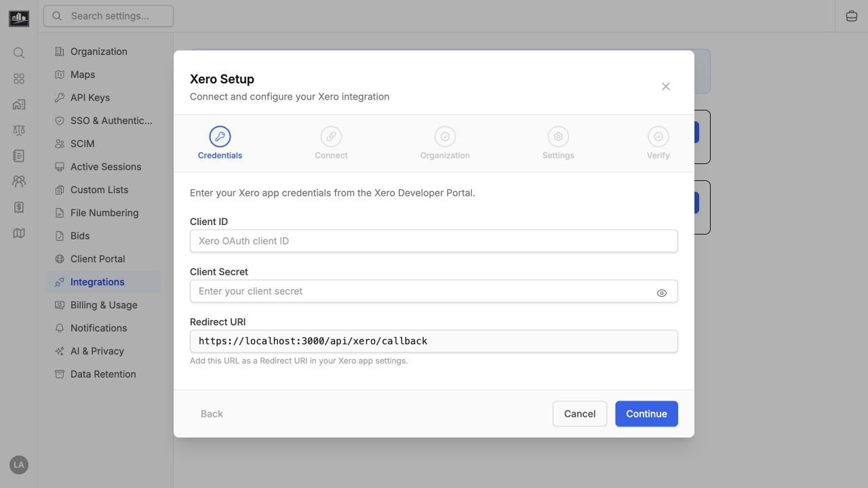Open search from the left rail magnifier icon
Screen dimensions: 868x488
19,53
